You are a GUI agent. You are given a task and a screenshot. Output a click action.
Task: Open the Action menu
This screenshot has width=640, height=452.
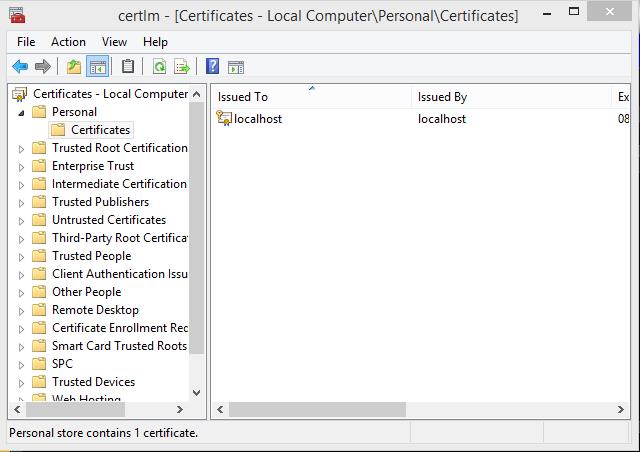pos(68,42)
